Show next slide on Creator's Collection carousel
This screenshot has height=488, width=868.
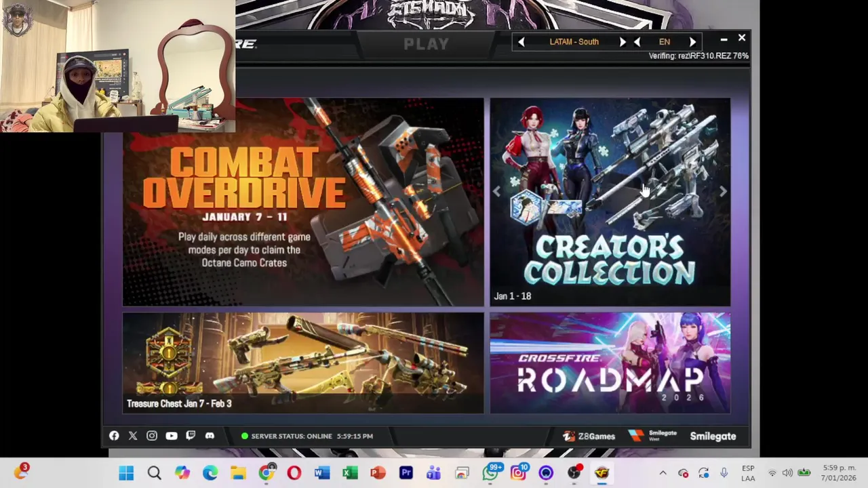(723, 192)
